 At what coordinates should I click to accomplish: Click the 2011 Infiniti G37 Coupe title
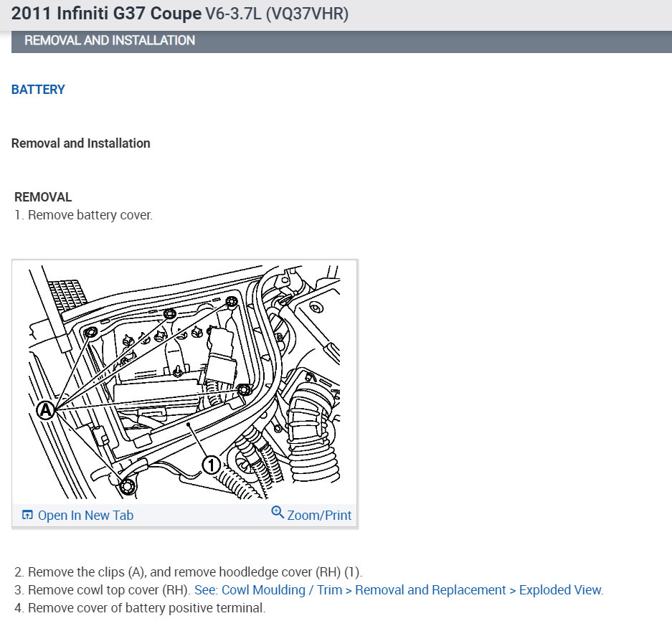(180, 14)
